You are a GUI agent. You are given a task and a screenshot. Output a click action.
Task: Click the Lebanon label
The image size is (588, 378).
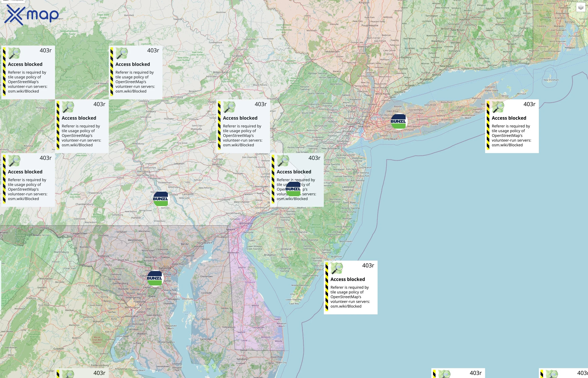[x=179, y=163]
